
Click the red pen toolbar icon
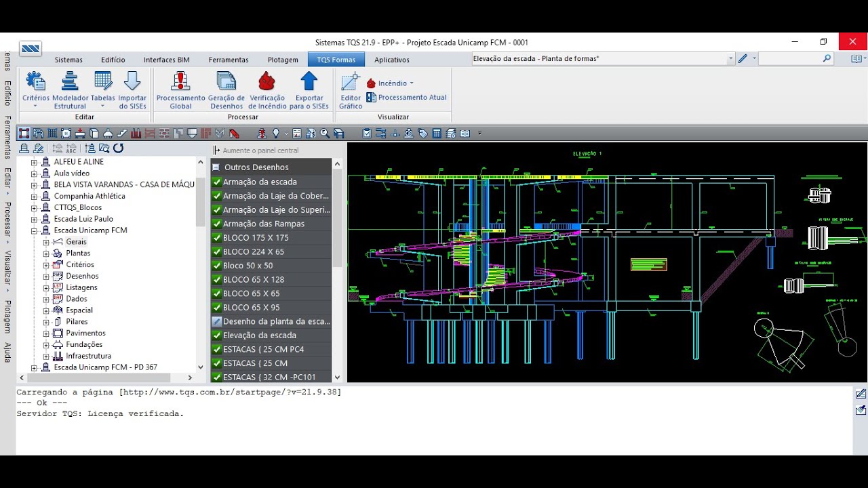click(233, 133)
